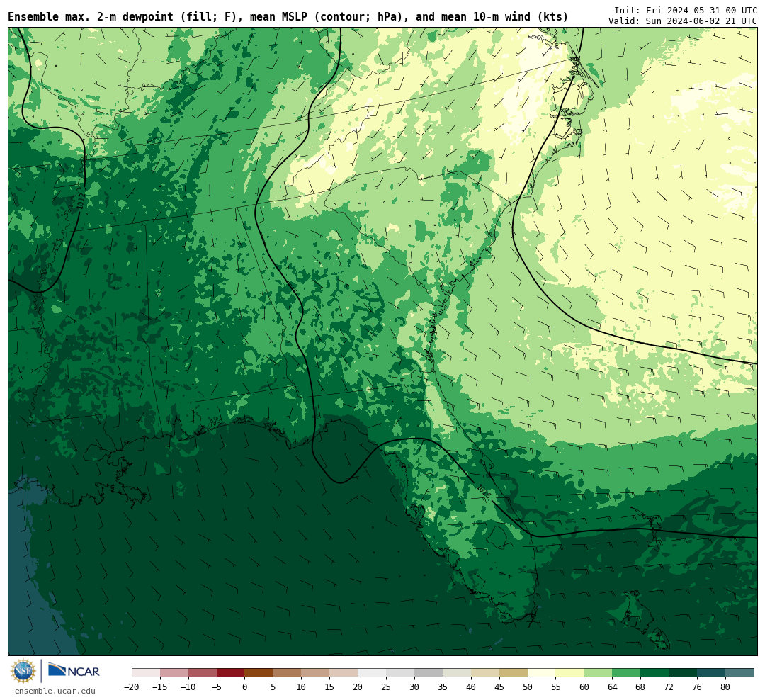Image resolution: width=765 pixels, height=700 pixels.
Task: Pick the colorbar swatch between 15 and 20
Action: (x=344, y=673)
